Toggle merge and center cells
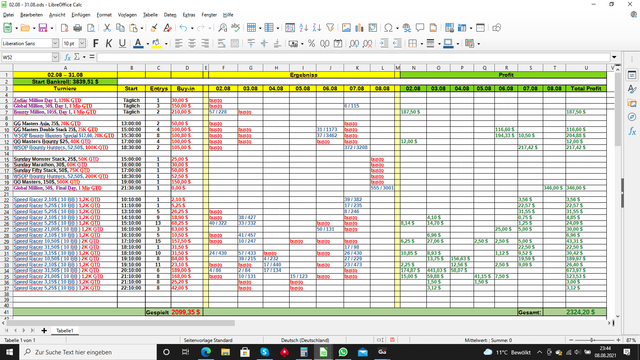The width and height of the screenshot is (640, 360). tap(235, 43)
